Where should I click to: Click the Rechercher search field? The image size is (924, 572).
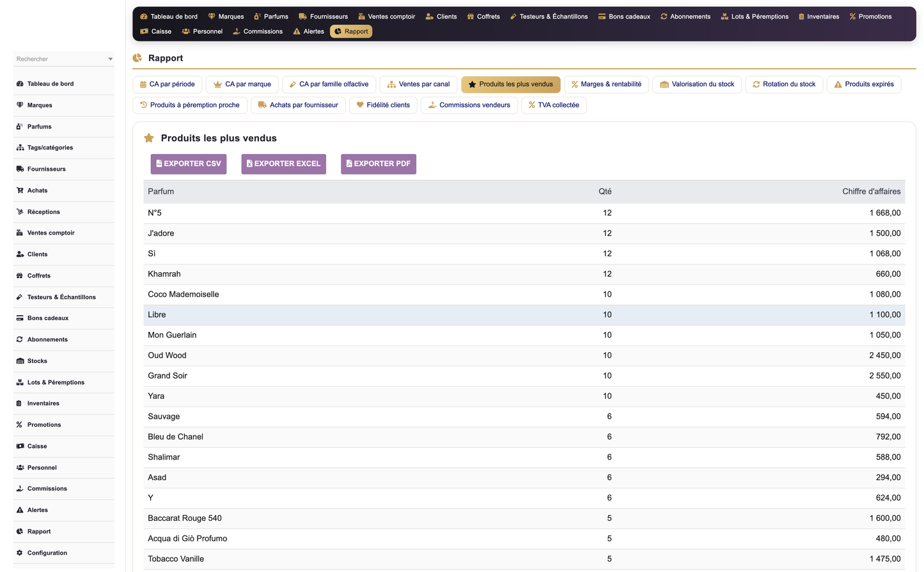pos(63,59)
